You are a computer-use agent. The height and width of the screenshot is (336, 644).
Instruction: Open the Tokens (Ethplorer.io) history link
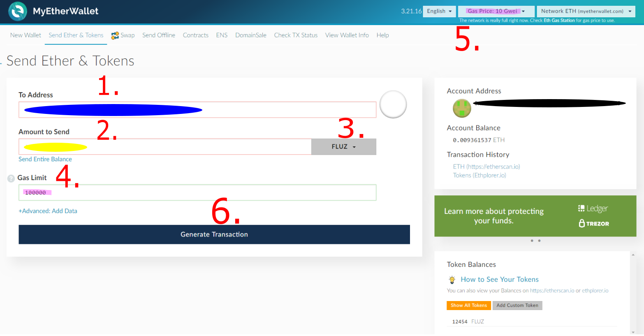tap(480, 175)
